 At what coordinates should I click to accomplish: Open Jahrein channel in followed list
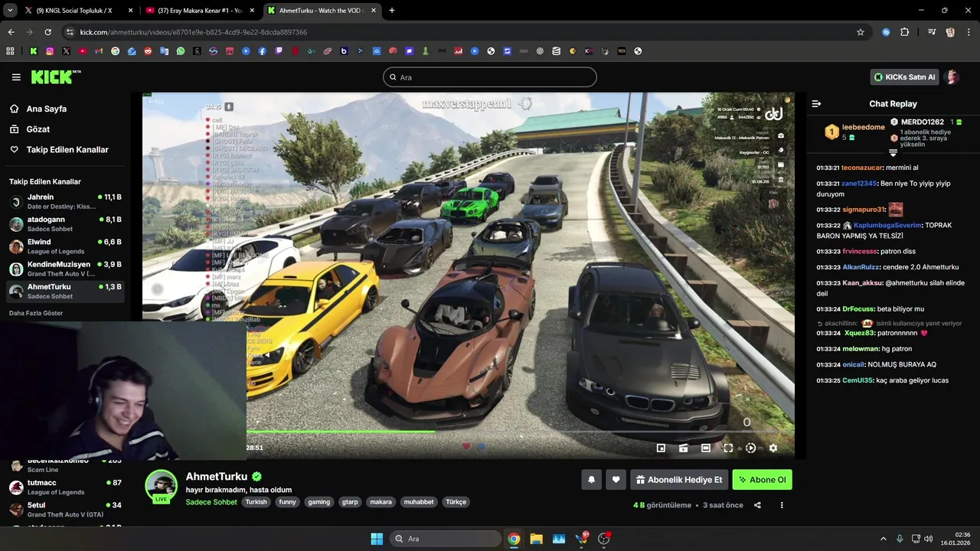65,202
